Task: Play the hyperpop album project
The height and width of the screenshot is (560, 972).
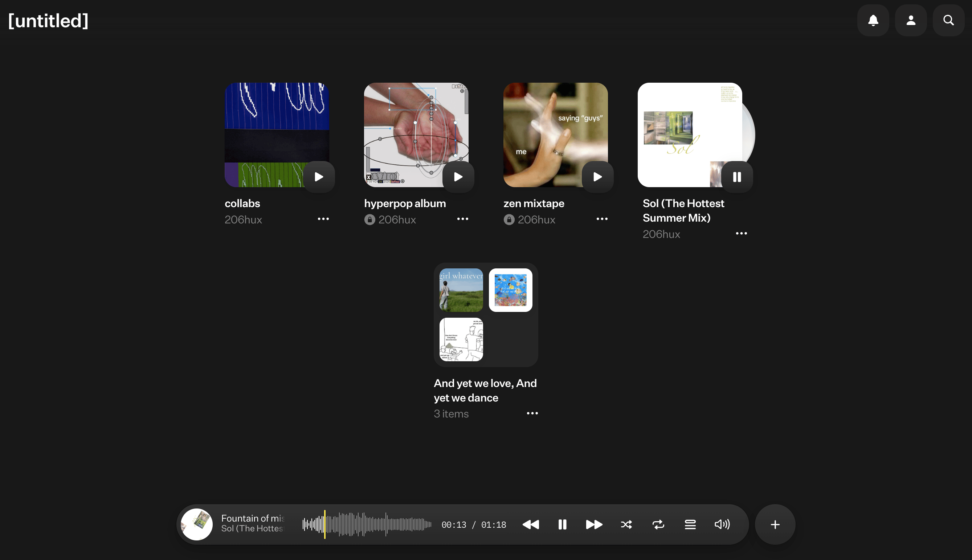Action: click(458, 177)
